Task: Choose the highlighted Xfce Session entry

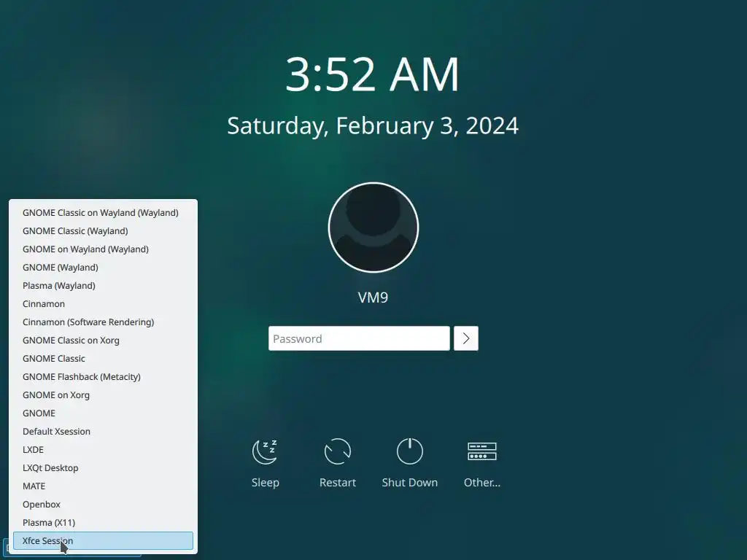Action: 103,541
